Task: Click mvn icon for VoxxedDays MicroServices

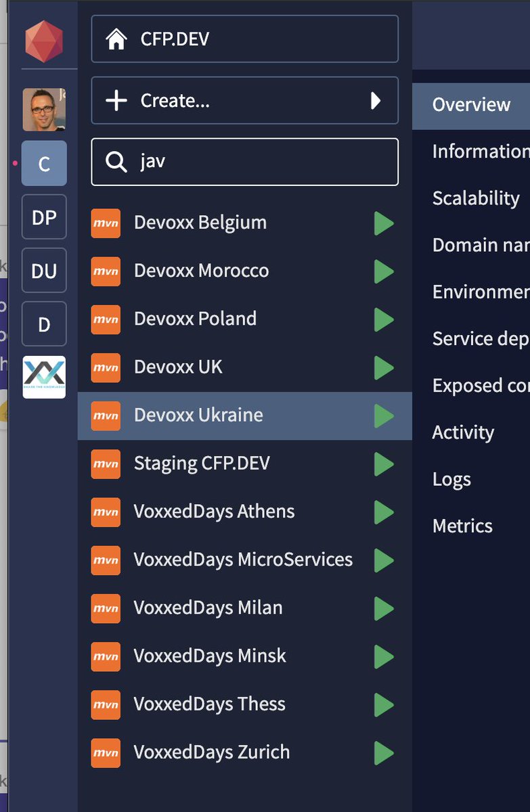Action: [x=106, y=560]
